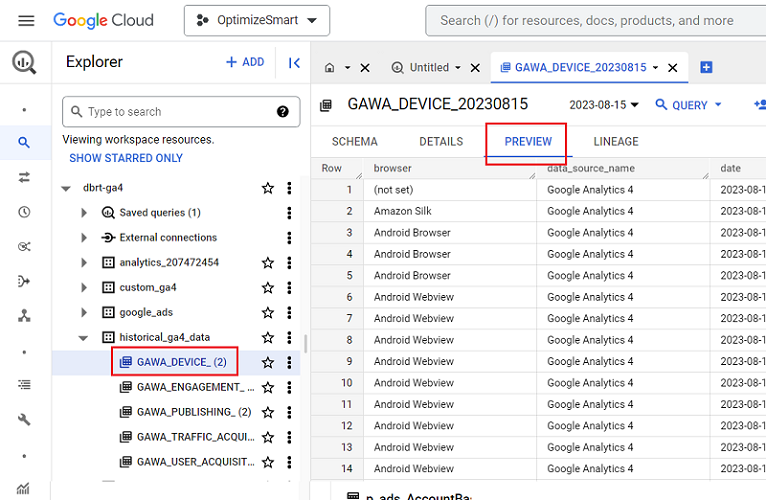Click the ADD button in Explorer
The width and height of the screenshot is (766, 500).
pos(245,62)
